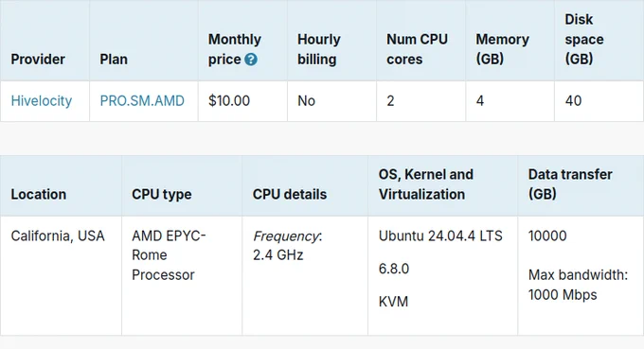The image size is (644, 349).
Task: Click the Ubuntu 24.04.4 LTS text
Action: (x=440, y=236)
